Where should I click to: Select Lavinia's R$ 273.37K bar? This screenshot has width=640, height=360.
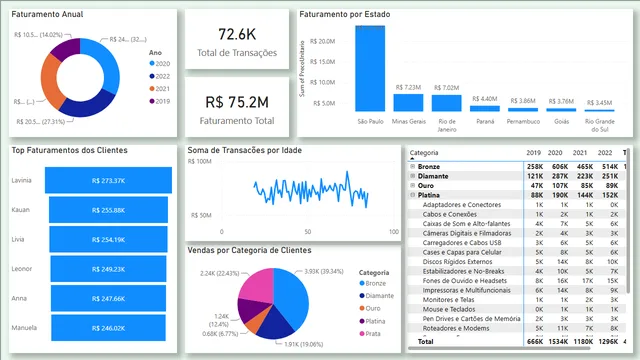point(108,180)
